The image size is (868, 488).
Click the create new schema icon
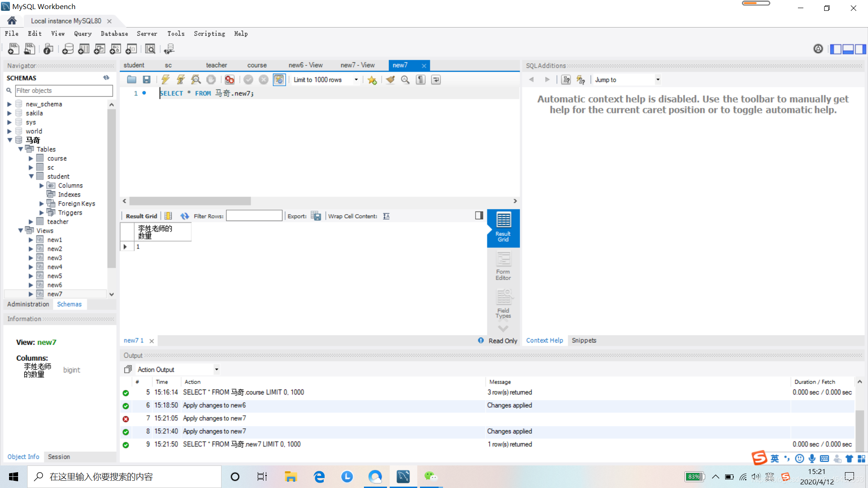pyautogui.click(x=68, y=49)
